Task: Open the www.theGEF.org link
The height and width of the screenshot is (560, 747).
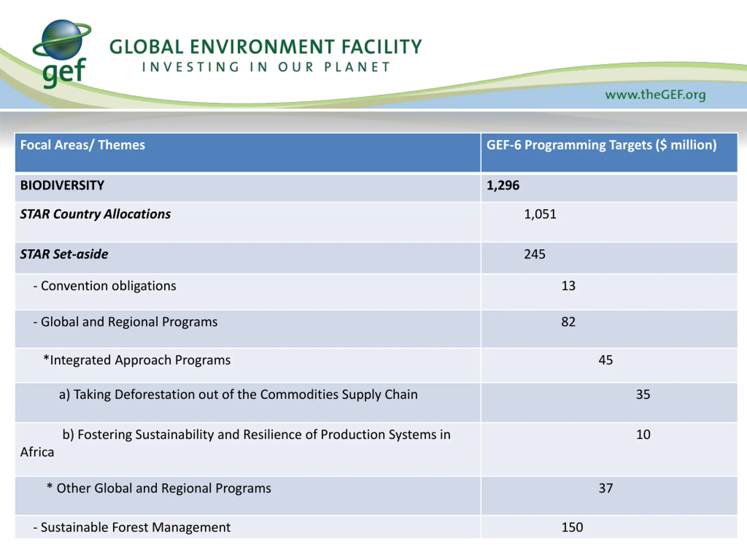Action: pos(655,94)
